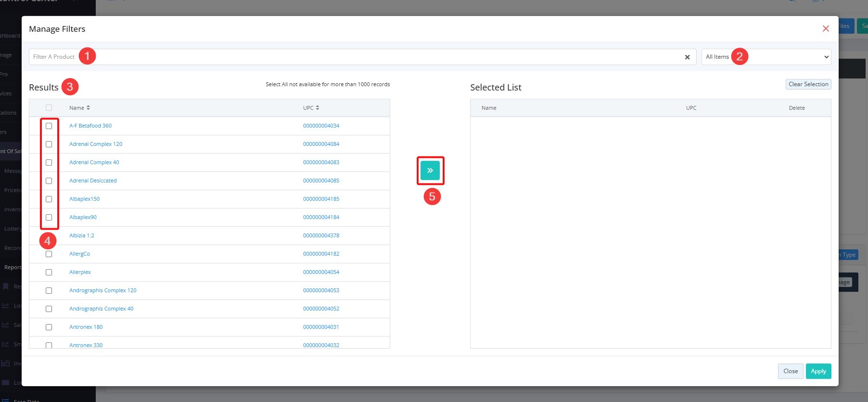Open the AllergCo product link
The width and height of the screenshot is (868, 402).
[79, 254]
